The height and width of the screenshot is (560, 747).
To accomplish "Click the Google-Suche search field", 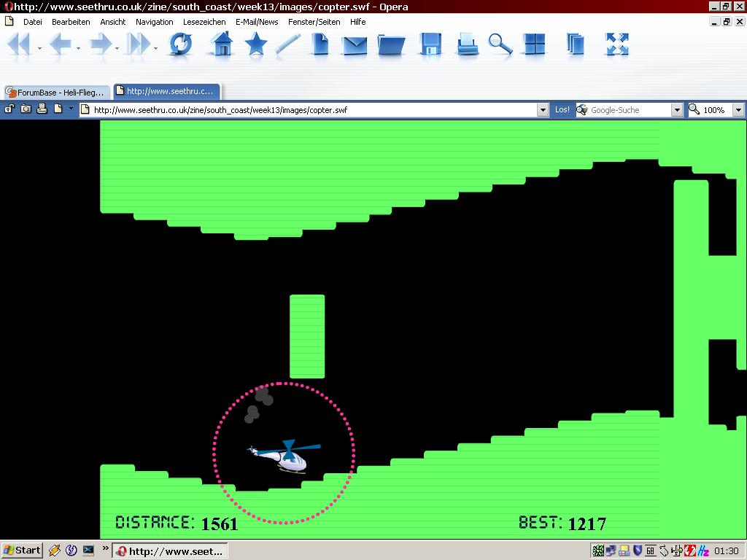I will pyautogui.click(x=630, y=110).
